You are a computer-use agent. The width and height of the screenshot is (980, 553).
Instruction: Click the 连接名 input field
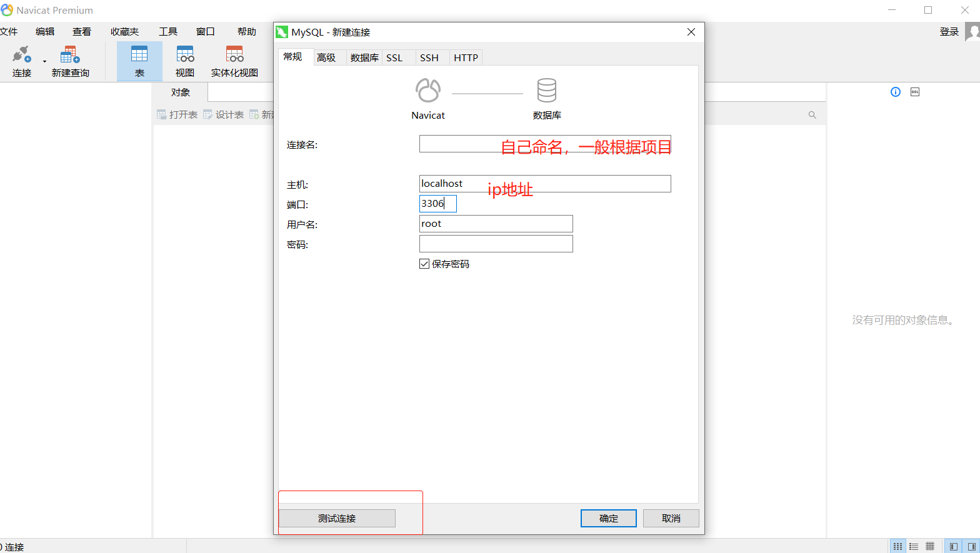tap(545, 144)
